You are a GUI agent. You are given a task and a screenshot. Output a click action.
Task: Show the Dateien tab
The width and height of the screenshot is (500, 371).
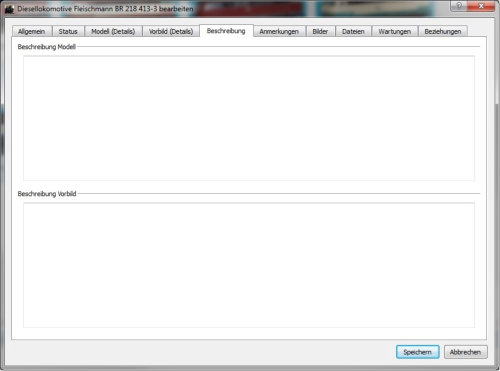(353, 31)
